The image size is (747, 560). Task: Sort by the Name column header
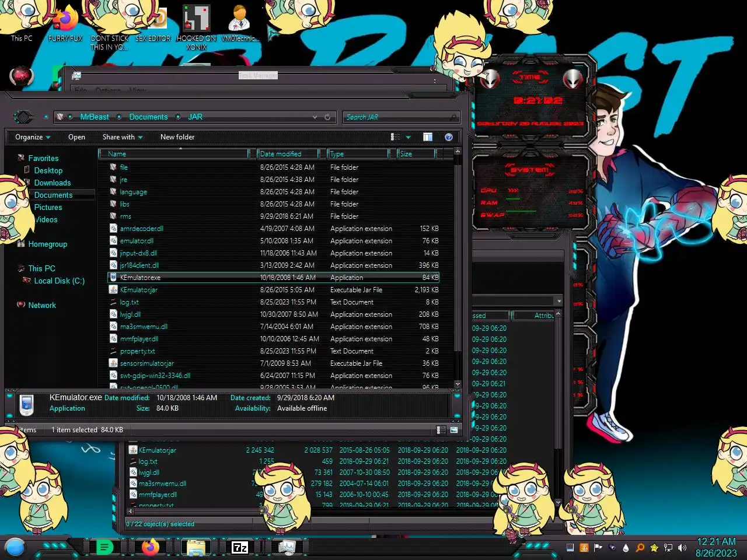[174, 154]
